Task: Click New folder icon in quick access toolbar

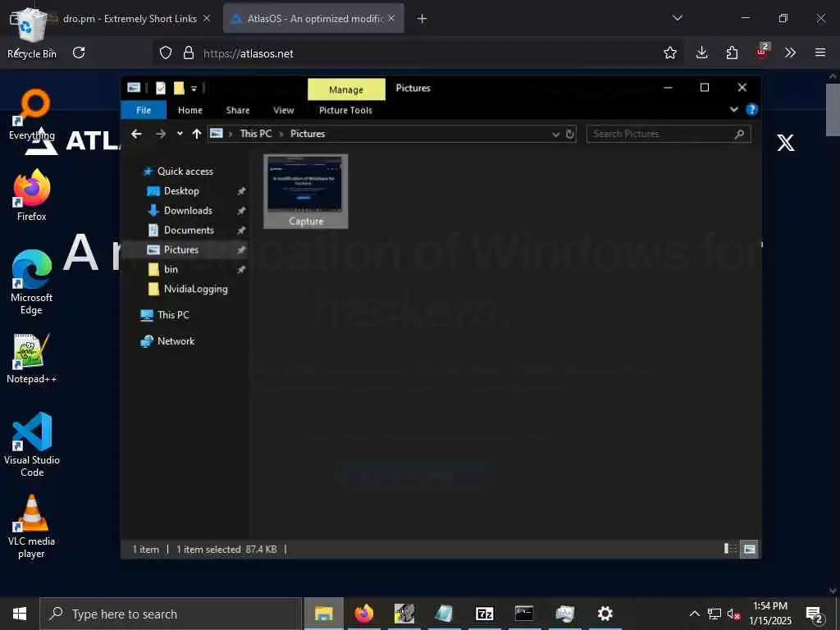Action: (178, 88)
